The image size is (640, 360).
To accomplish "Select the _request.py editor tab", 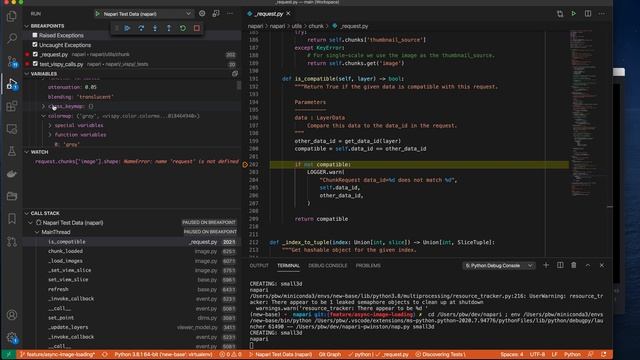I will click(269, 13).
